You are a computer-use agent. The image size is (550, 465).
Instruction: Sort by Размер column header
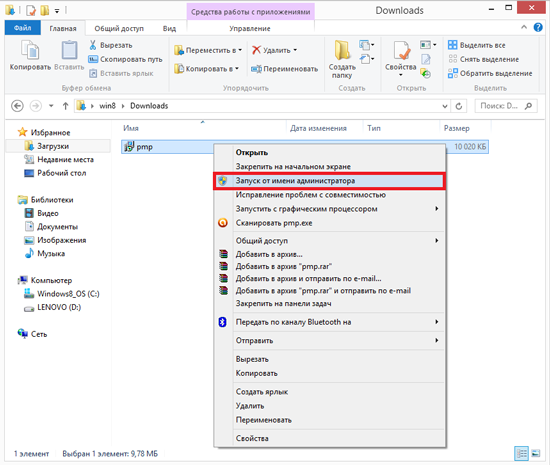(456, 128)
